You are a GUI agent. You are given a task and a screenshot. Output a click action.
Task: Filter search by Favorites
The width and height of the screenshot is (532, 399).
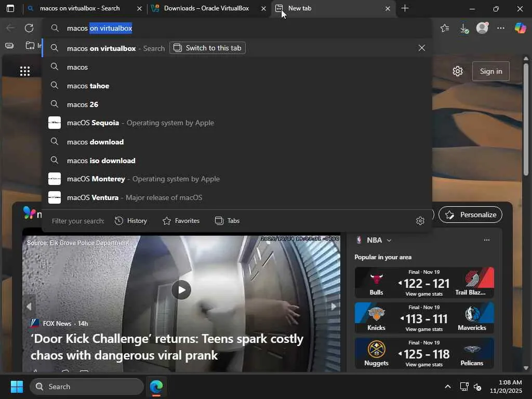[x=181, y=221]
